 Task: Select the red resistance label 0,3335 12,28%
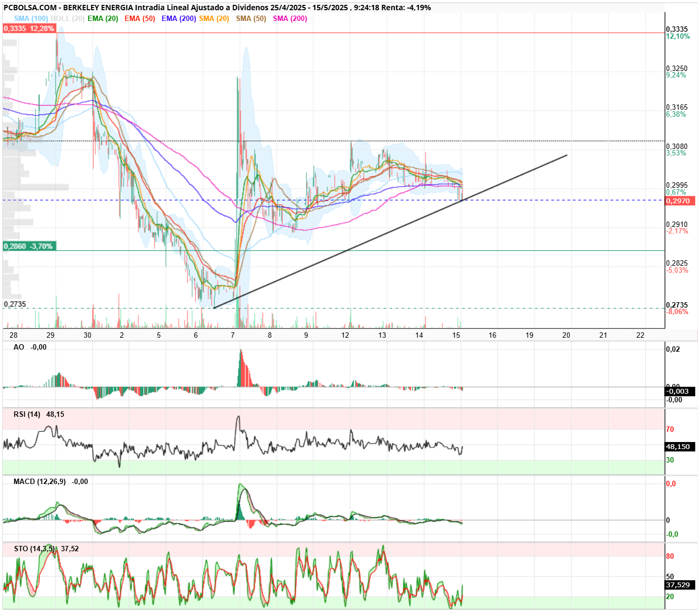(x=29, y=28)
